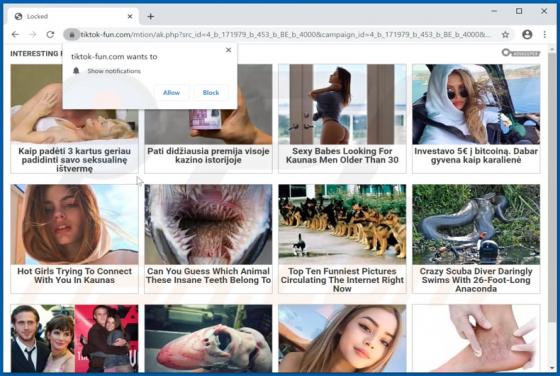This screenshot has height=376, width=560.
Task: Click the woman in white hood thumbnail
Action: click(x=476, y=104)
